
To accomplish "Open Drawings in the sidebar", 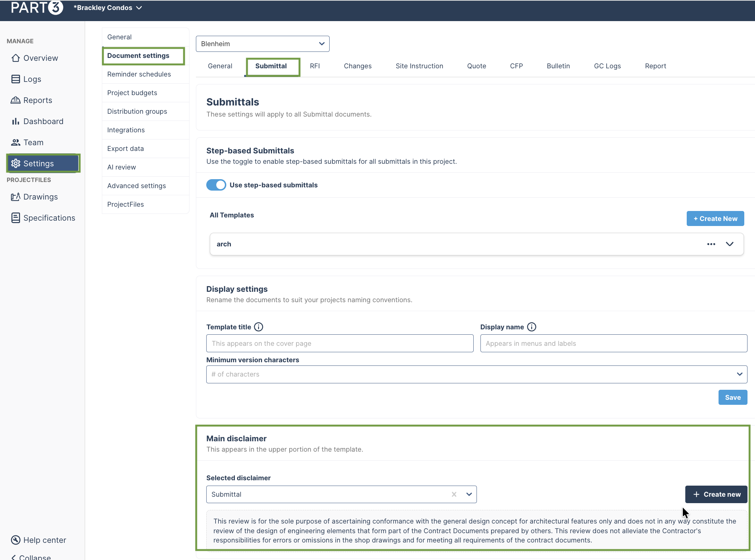I will [x=35, y=197].
